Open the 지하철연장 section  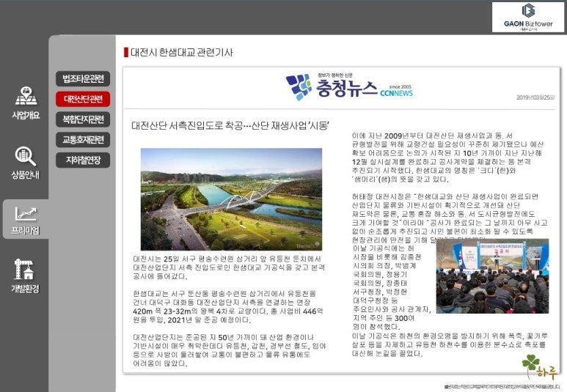83,160
